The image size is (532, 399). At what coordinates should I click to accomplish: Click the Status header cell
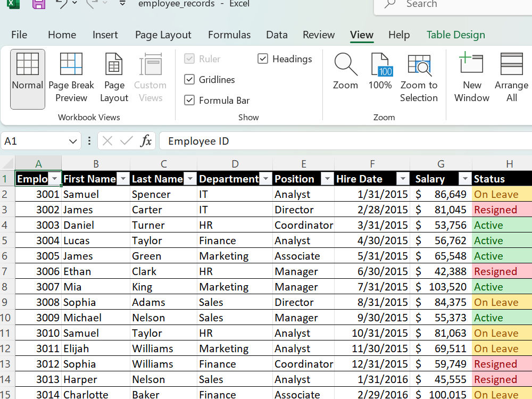[x=502, y=179]
